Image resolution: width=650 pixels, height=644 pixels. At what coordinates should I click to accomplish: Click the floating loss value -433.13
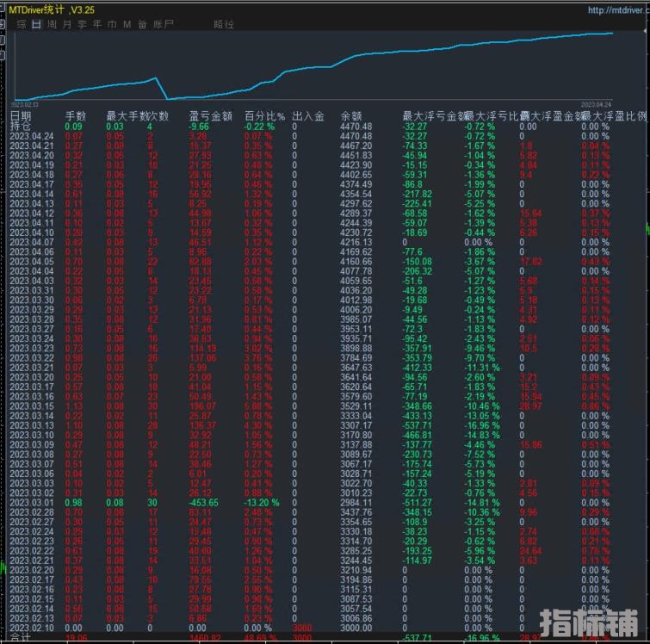tap(417, 416)
